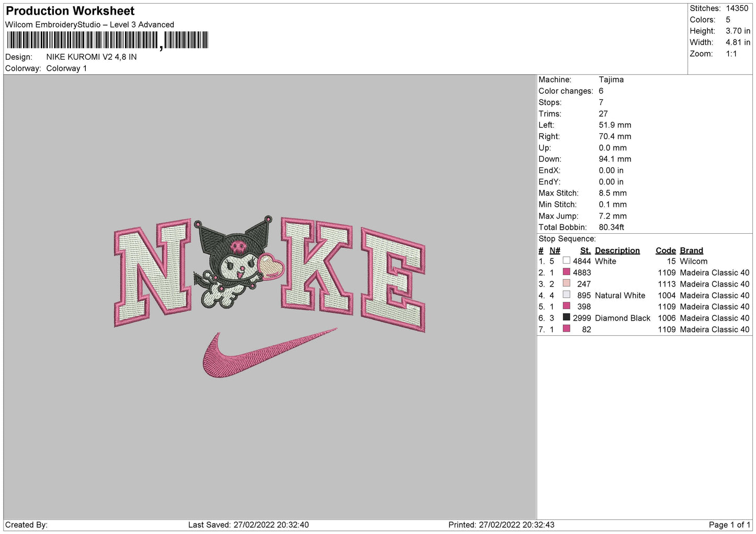
Task: Select the embroidered letter E
Action: 393,280
